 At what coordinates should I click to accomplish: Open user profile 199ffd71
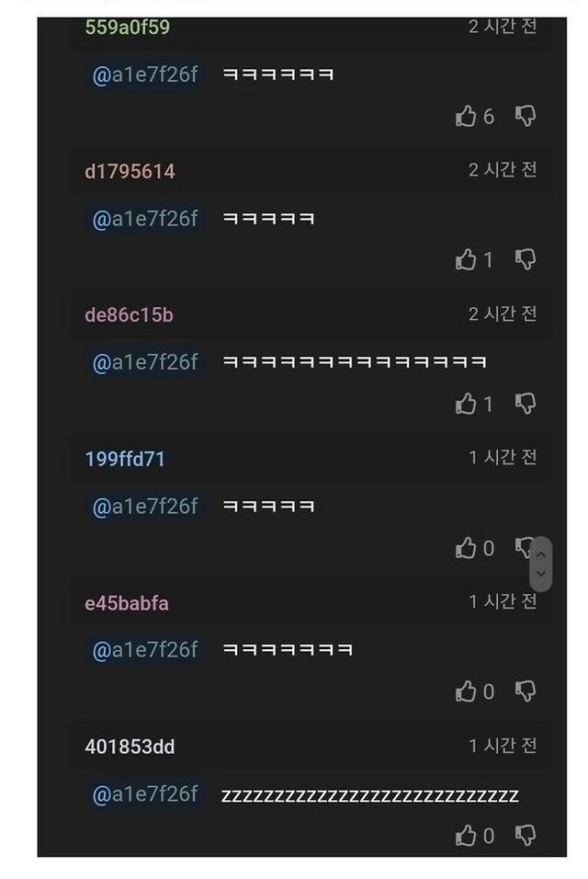(125, 459)
